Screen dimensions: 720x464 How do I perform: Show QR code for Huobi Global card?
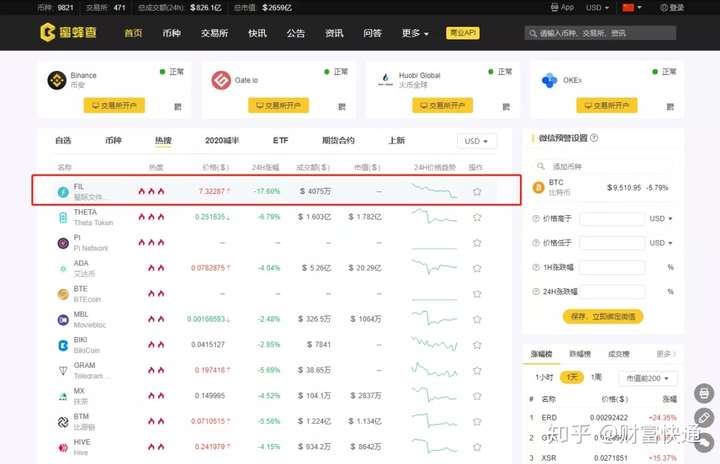pyautogui.click(x=506, y=107)
